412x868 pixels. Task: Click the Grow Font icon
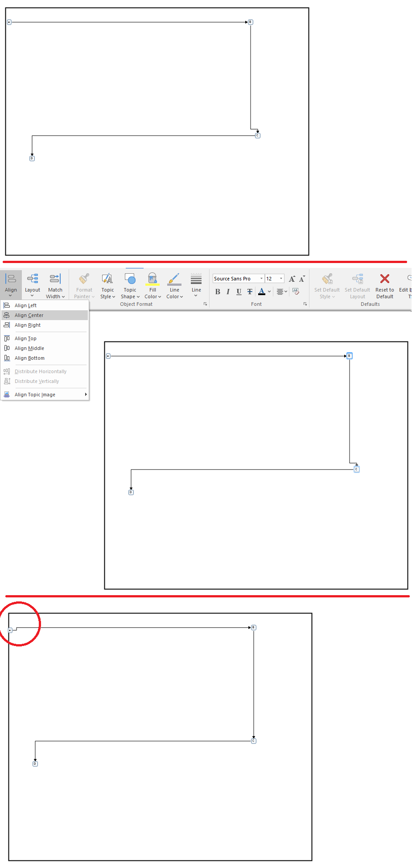tap(292, 279)
